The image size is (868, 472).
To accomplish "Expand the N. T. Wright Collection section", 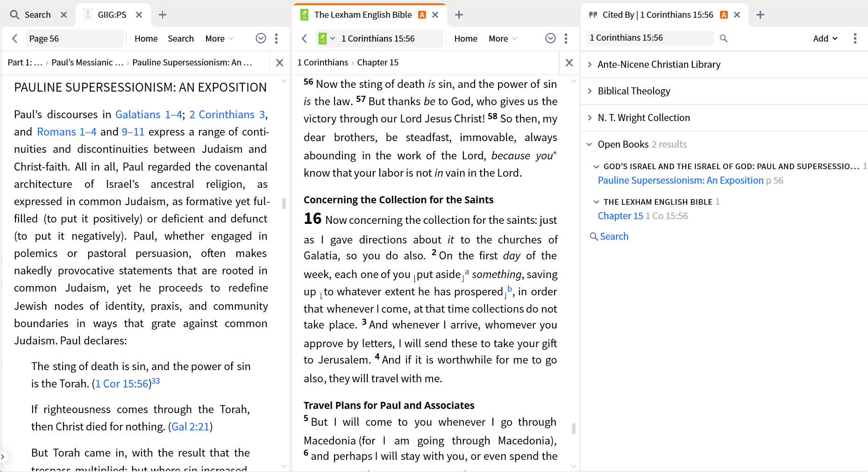I will click(x=590, y=118).
